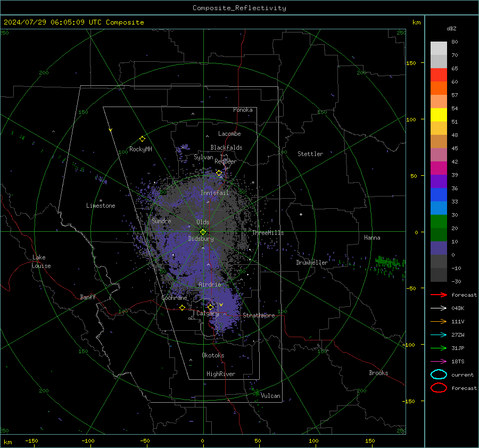Click the asterisk marker above Limestone

[101, 201]
